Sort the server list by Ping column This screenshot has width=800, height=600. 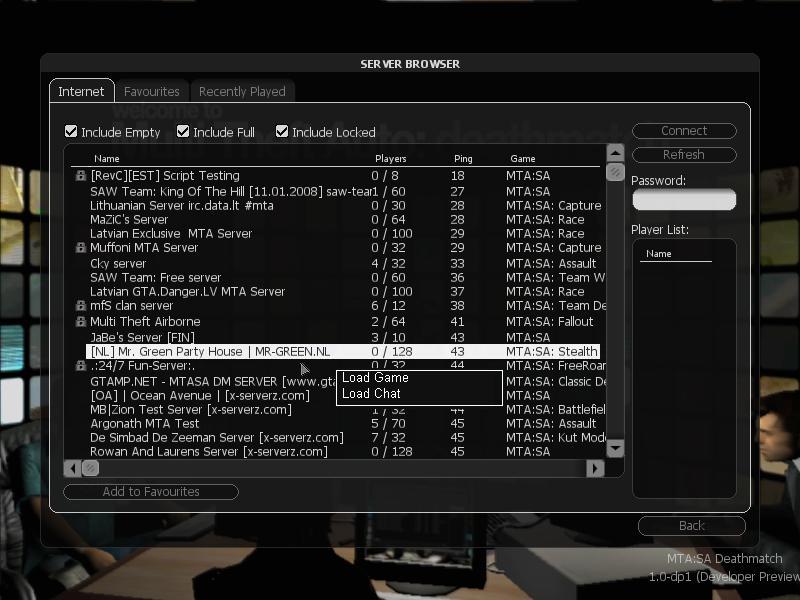coord(463,159)
